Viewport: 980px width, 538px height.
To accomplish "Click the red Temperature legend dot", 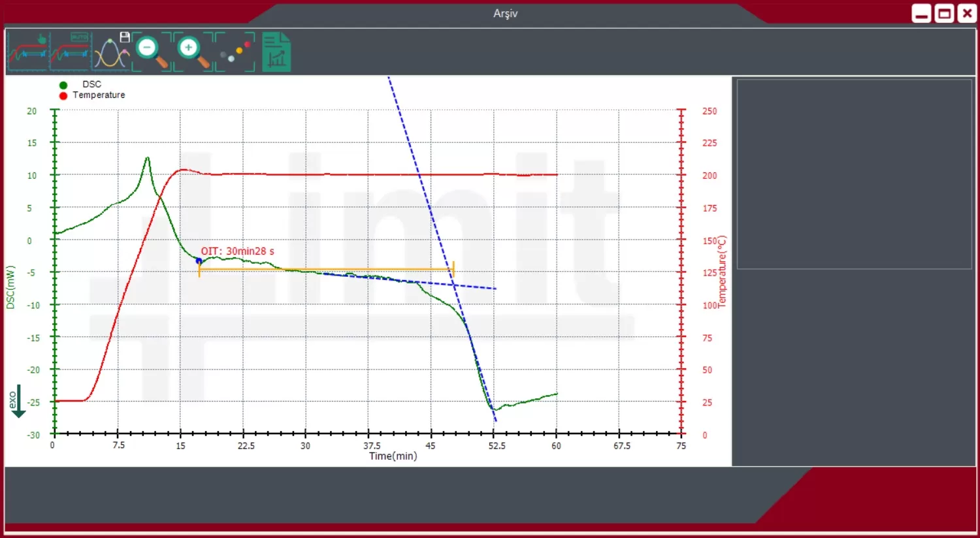I will coord(63,95).
